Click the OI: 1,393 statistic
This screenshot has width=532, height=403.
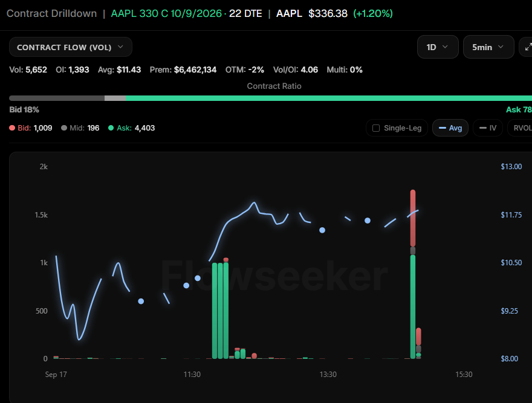click(73, 70)
